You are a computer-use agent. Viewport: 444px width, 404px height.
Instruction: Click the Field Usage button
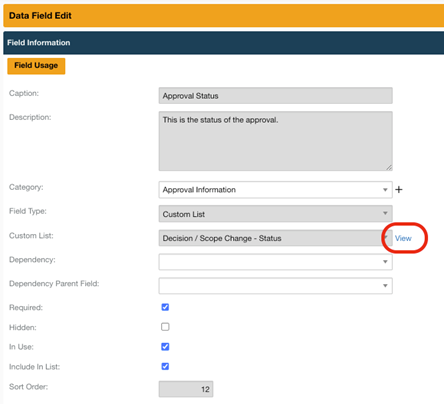click(36, 66)
